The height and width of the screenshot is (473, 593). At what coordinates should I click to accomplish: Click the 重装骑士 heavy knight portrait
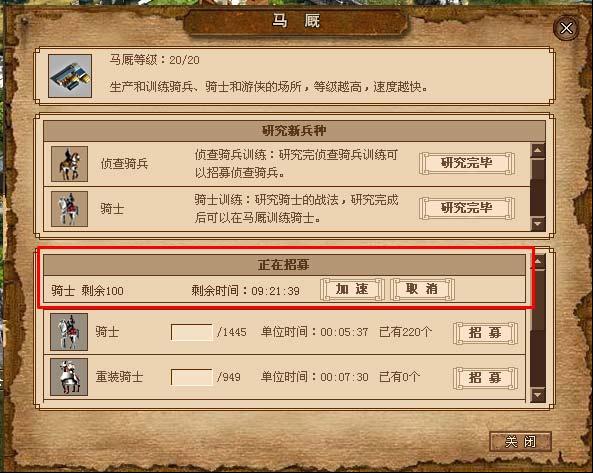tap(69, 377)
